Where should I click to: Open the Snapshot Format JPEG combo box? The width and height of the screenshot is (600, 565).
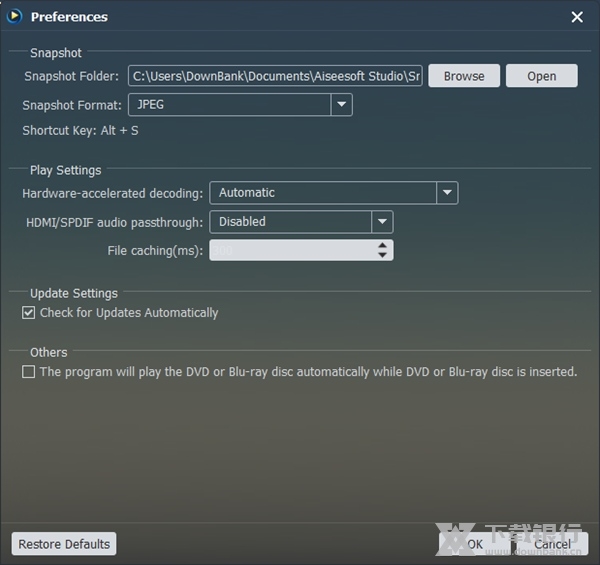click(240, 104)
